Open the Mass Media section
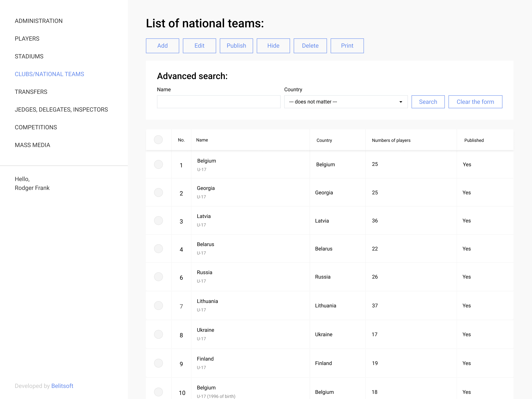Viewport: 532px width, 399px height. click(33, 145)
